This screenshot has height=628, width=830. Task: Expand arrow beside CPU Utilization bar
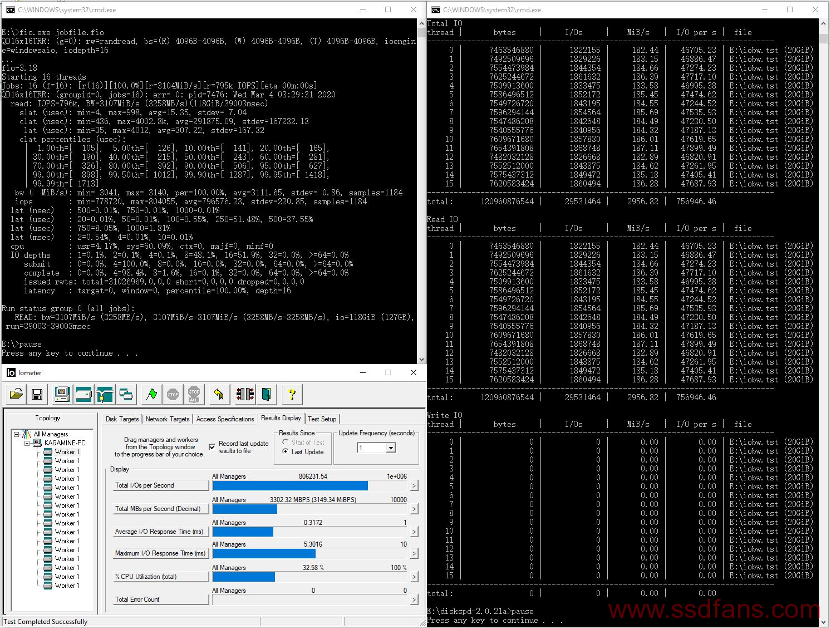[414, 577]
